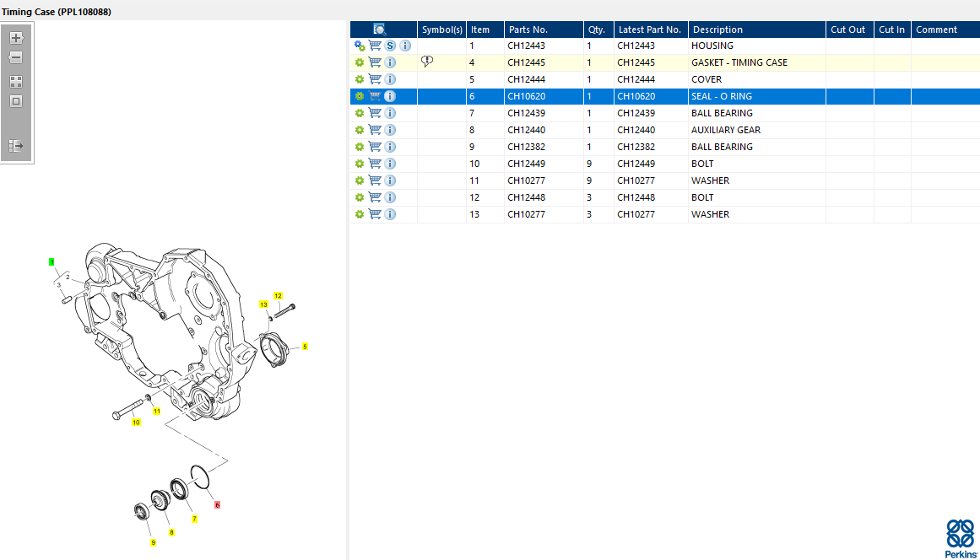This screenshot has width=980, height=560.
Task: Click green gear on WASHER item 13 row
Action: point(360,214)
